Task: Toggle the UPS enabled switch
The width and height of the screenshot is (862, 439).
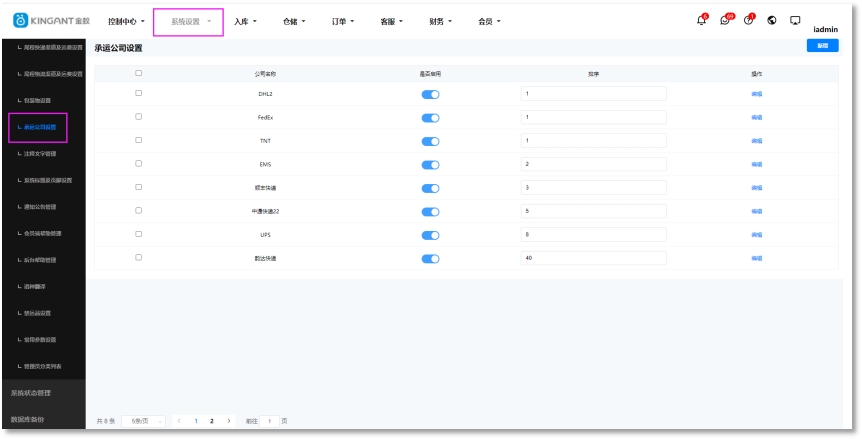Action: 430,236
